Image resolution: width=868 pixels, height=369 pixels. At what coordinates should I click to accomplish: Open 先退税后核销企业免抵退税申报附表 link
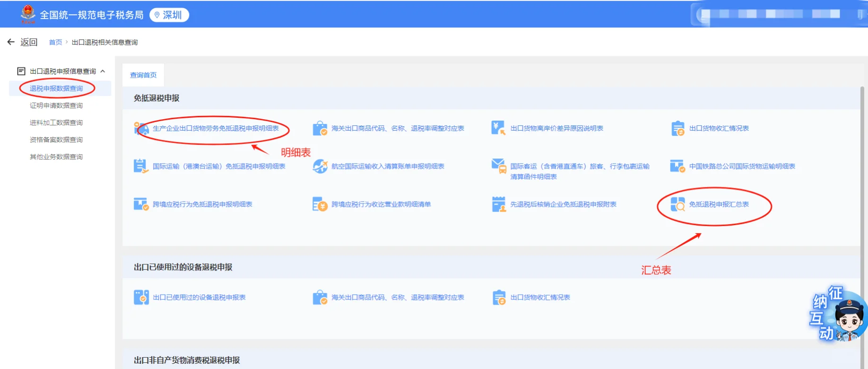pyautogui.click(x=563, y=204)
